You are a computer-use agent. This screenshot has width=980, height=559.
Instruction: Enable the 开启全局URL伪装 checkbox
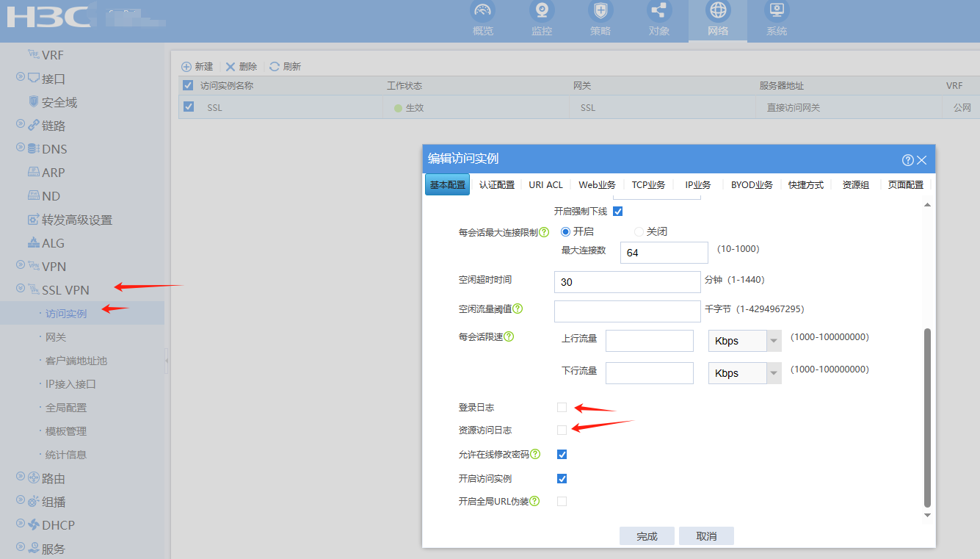[562, 501]
